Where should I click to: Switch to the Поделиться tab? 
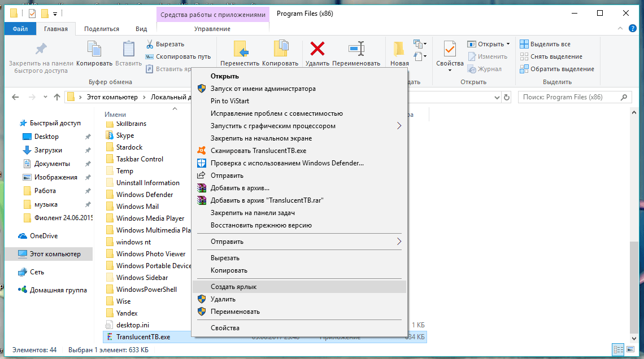pos(102,29)
